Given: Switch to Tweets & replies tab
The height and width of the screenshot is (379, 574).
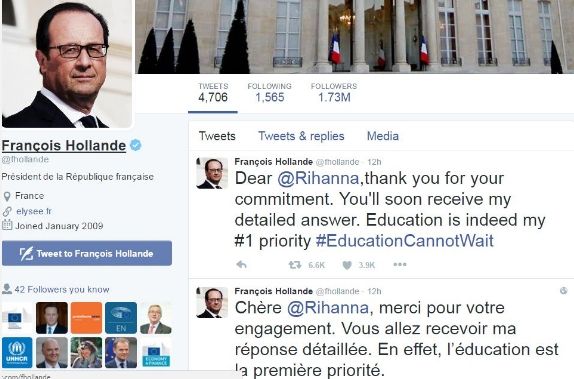Looking at the screenshot, I should (x=301, y=136).
